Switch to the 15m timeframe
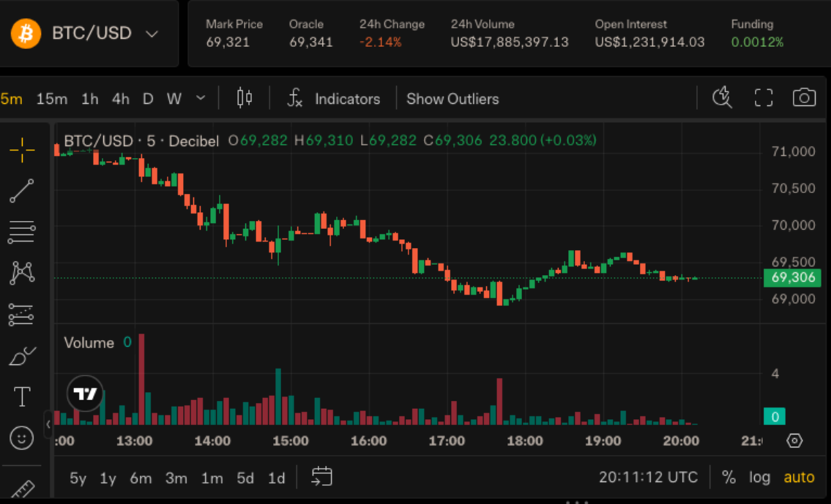 52,99
